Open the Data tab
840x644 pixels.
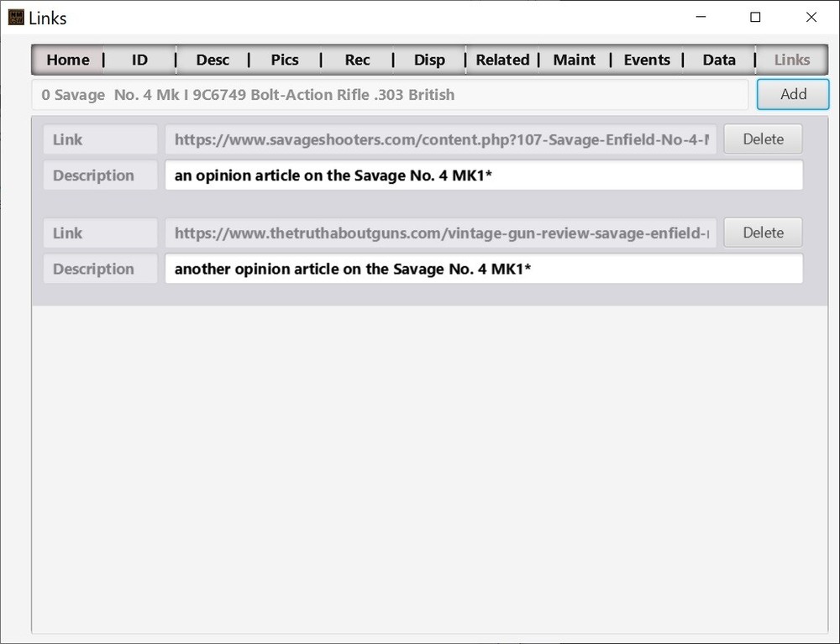tap(719, 60)
